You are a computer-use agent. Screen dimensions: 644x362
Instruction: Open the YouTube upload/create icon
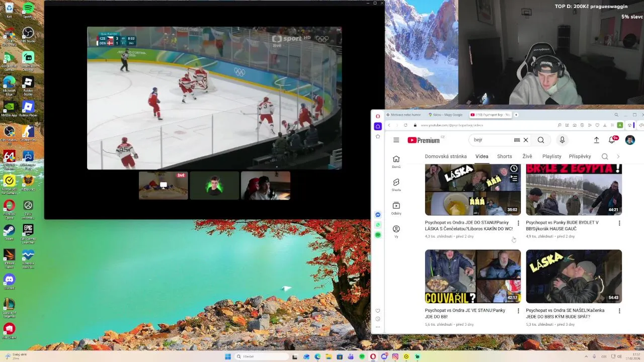coord(596,140)
